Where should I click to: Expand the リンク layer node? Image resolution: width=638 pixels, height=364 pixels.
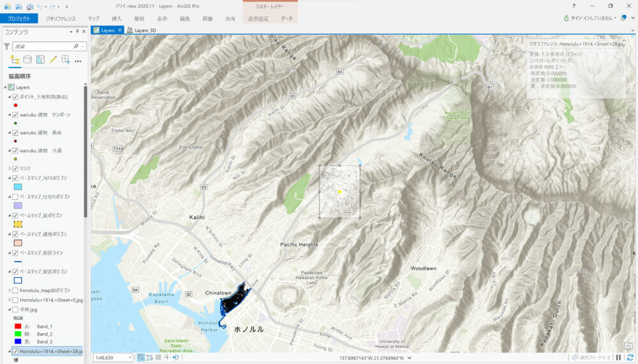(10, 168)
